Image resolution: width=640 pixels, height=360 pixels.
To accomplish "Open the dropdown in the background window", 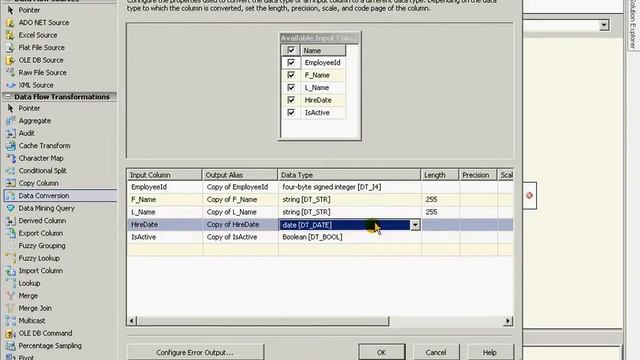I will [x=604, y=25].
